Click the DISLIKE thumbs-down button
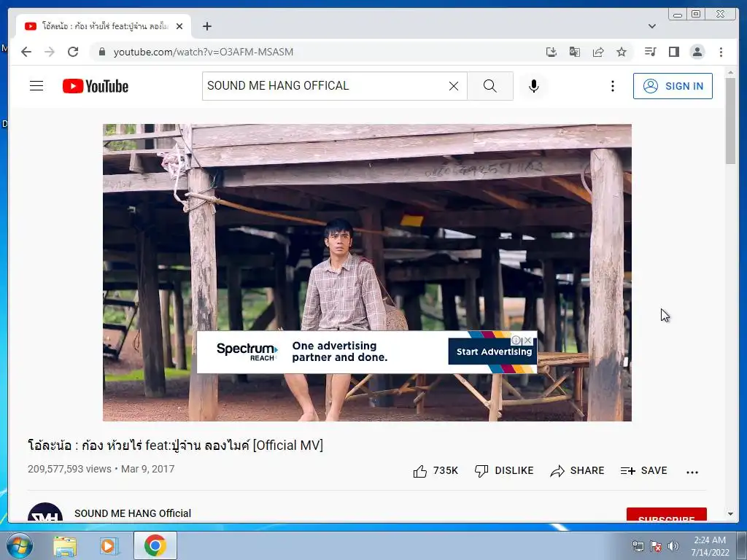 (x=504, y=471)
